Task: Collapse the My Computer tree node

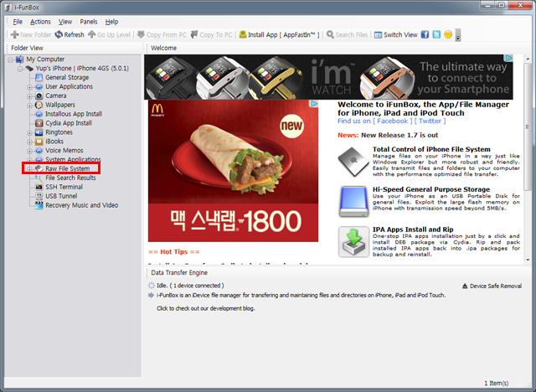Action: click(x=11, y=59)
